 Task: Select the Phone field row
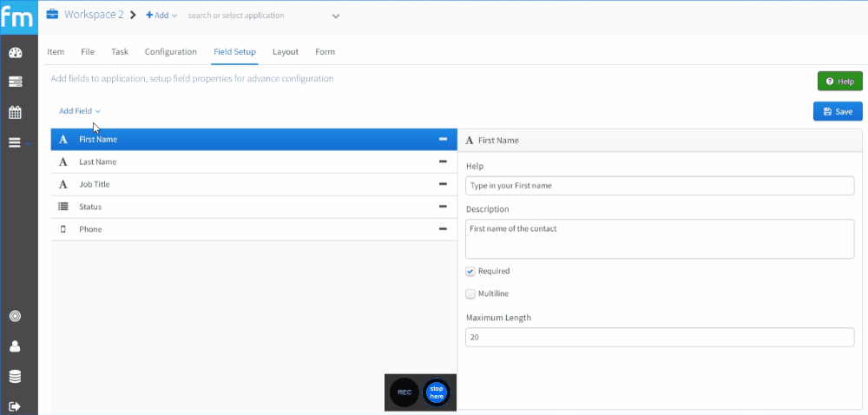(x=253, y=229)
